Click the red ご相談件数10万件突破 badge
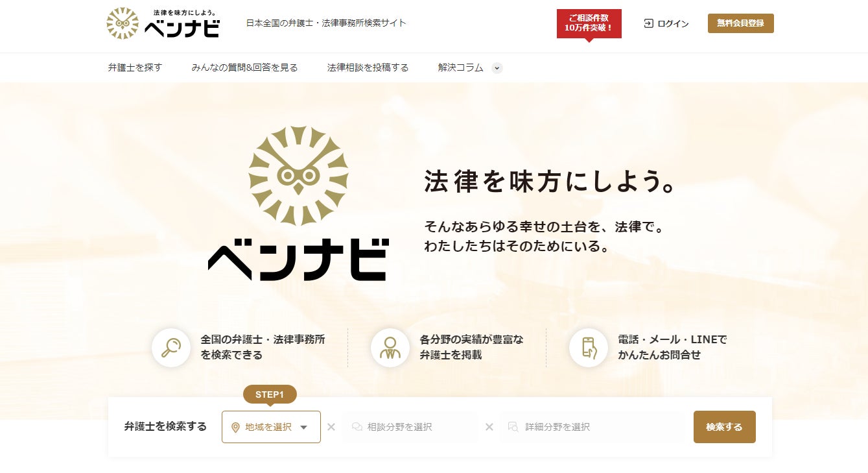This screenshot has width=868, height=473. pyautogui.click(x=589, y=25)
